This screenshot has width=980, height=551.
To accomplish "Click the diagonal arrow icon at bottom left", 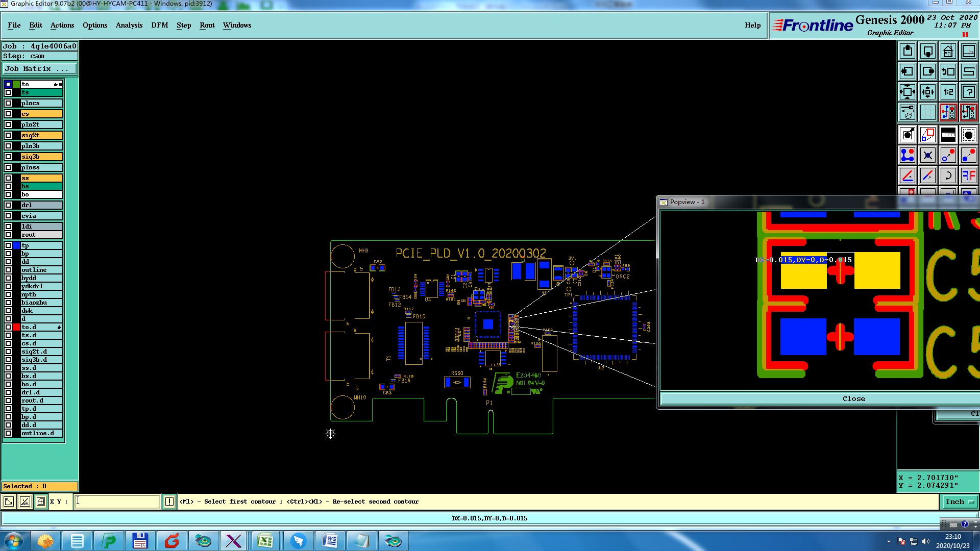I will pos(9,502).
